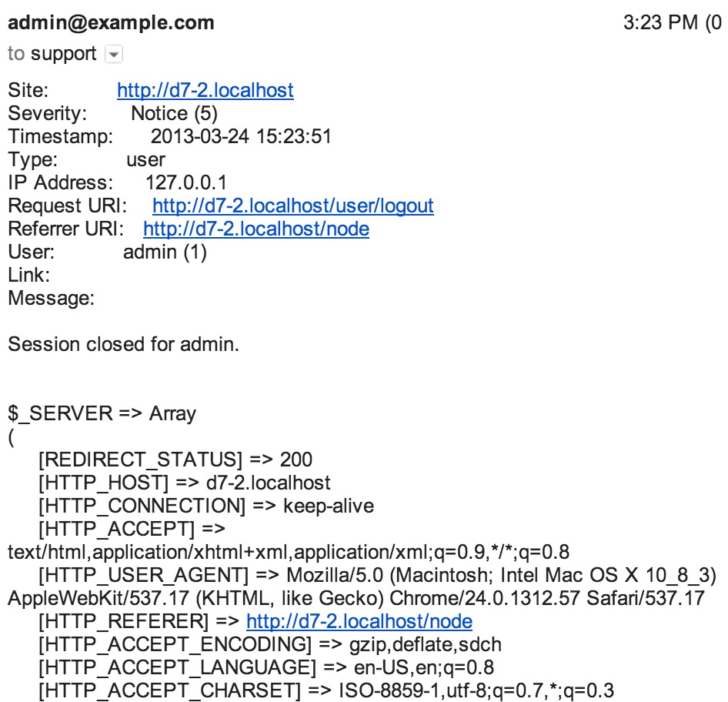
Task: Click the IP Address 127.0.0.1 value
Action: [x=186, y=182]
